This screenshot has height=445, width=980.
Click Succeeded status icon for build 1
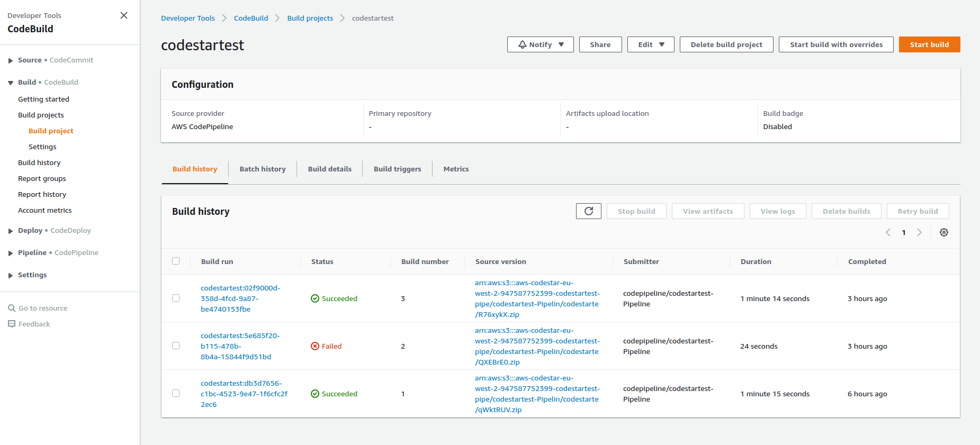click(315, 394)
